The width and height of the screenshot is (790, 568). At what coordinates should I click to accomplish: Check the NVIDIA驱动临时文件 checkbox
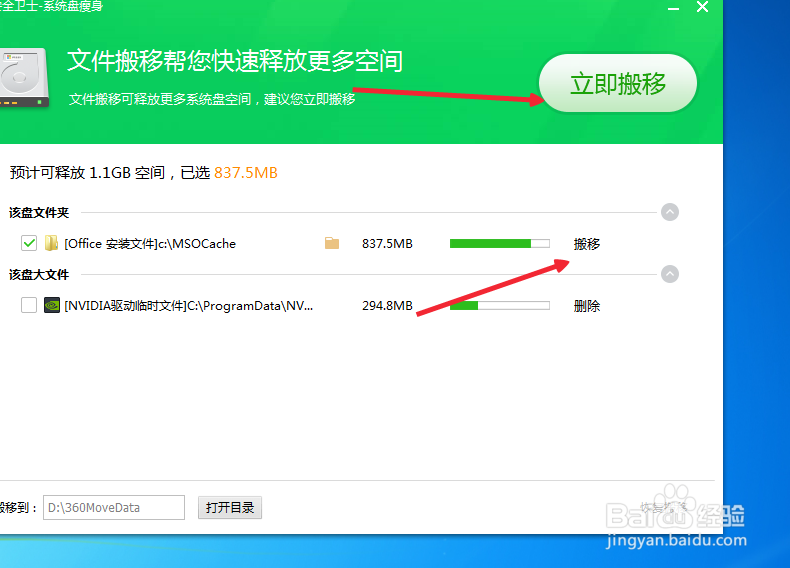pyautogui.click(x=29, y=305)
